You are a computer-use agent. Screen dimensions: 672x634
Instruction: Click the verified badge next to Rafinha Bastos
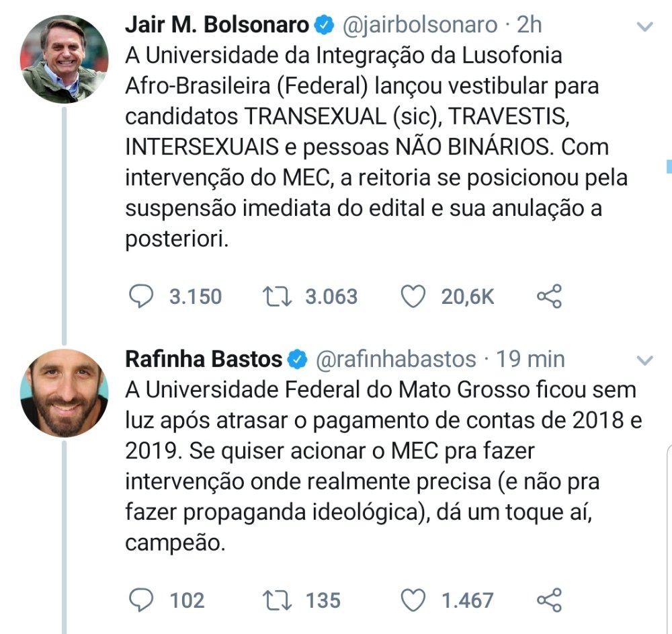click(x=296, y=360)
